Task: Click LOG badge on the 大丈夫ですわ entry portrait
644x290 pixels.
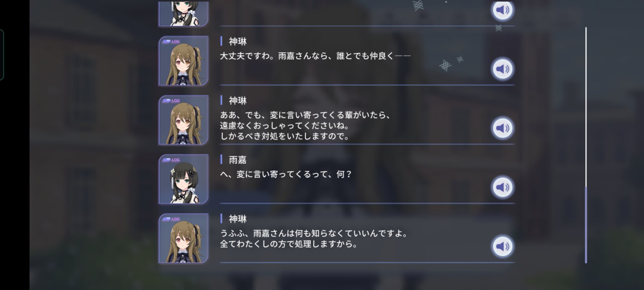Action: tap(171, 42)
